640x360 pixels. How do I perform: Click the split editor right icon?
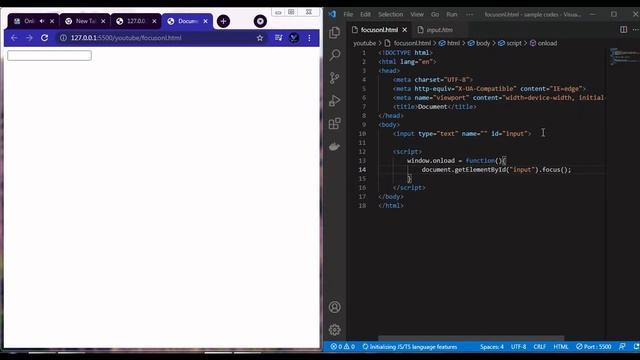tap(623, 29)
